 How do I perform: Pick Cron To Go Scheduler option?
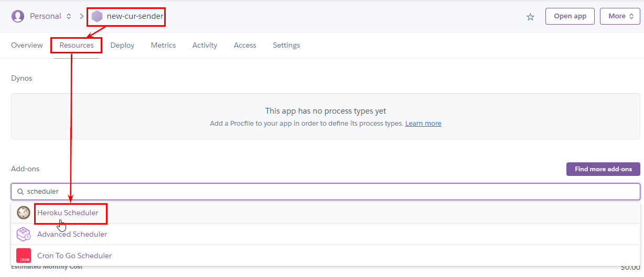(74, 256)
